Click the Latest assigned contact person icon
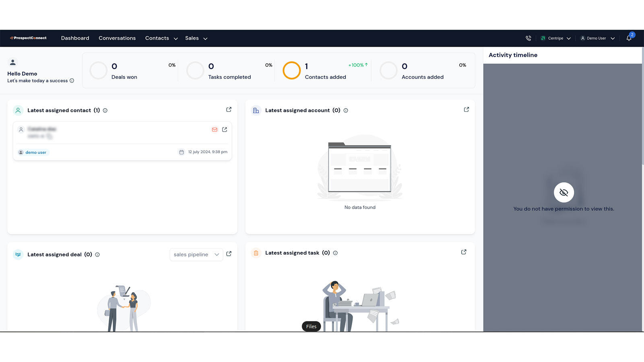Viewport: 644px width, 362px height. [18, 110]
